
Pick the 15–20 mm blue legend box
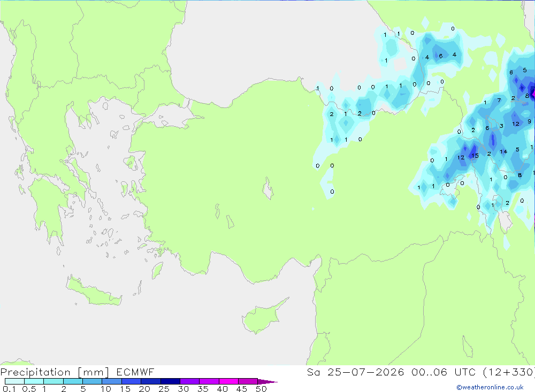(x=132, y=381)
